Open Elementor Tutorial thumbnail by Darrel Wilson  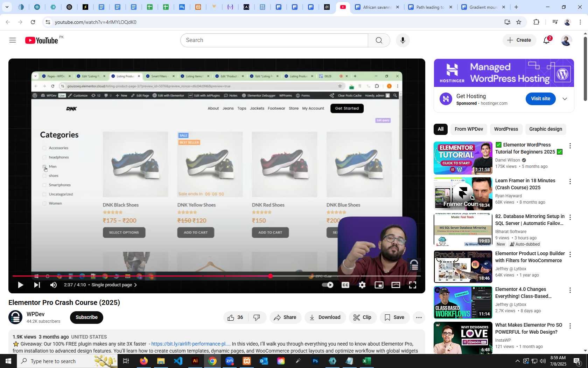tap(463, 158)
